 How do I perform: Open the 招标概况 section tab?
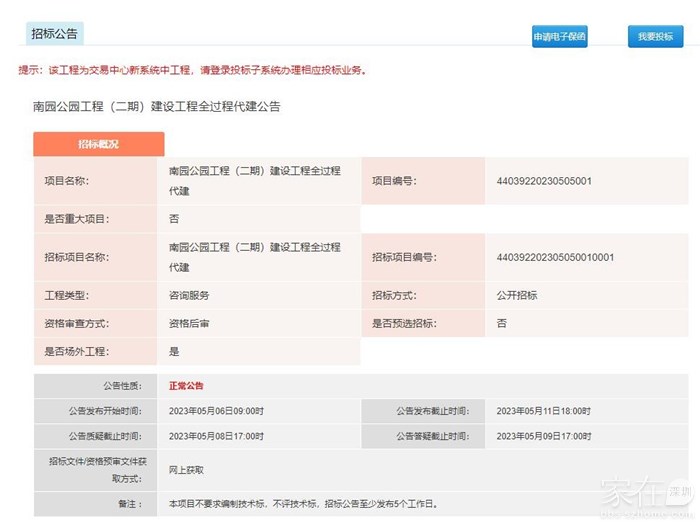point(98,144)
